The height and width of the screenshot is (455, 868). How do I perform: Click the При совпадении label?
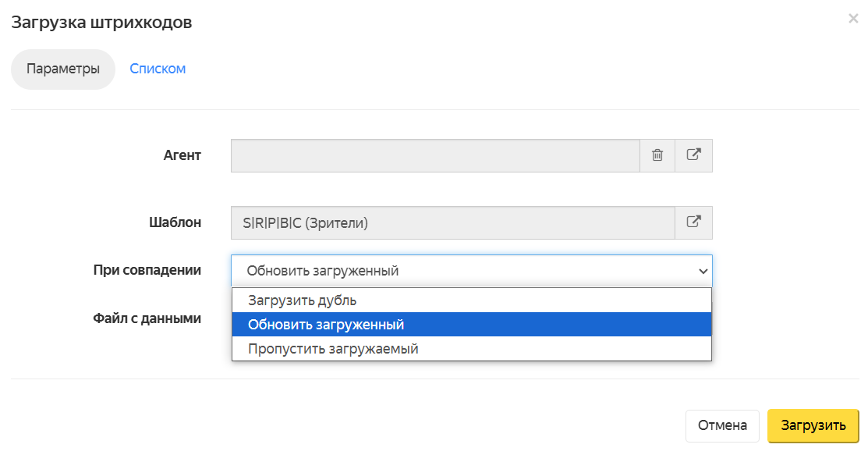(x=147, y=270)
